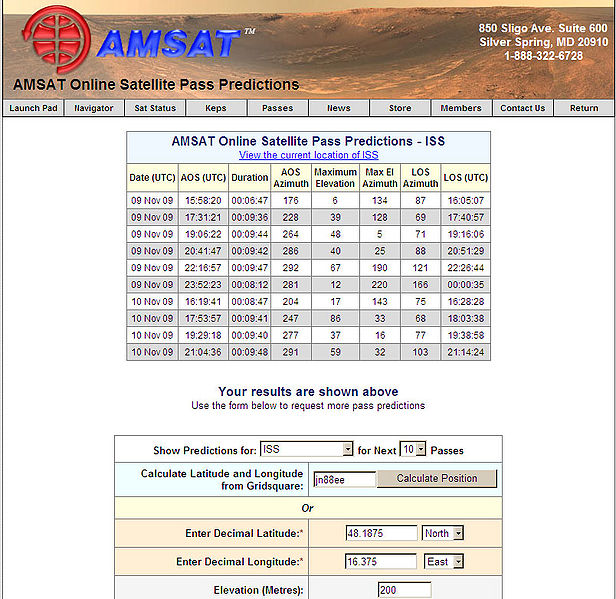Image resolution: width=616 pixels, height=599 pixels.
Task: Click the decimal latitude input field
Action: tap(381, 533)
